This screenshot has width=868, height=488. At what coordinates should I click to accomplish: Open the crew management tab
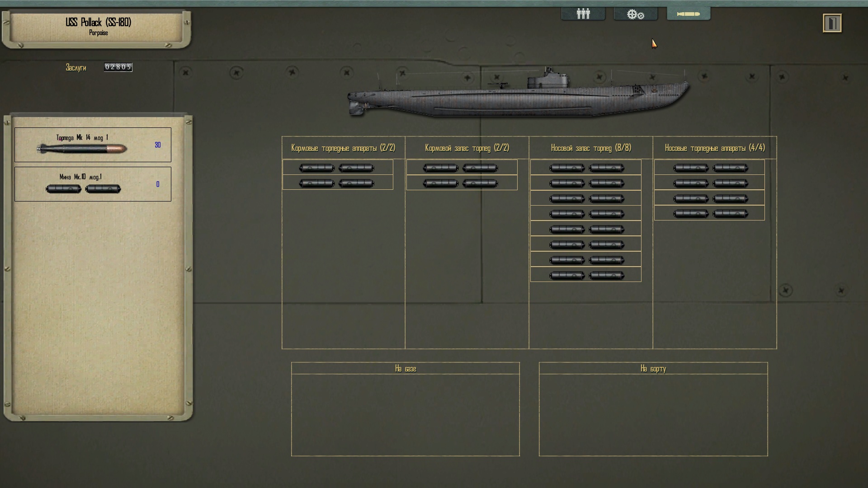(x=583, y=14)
